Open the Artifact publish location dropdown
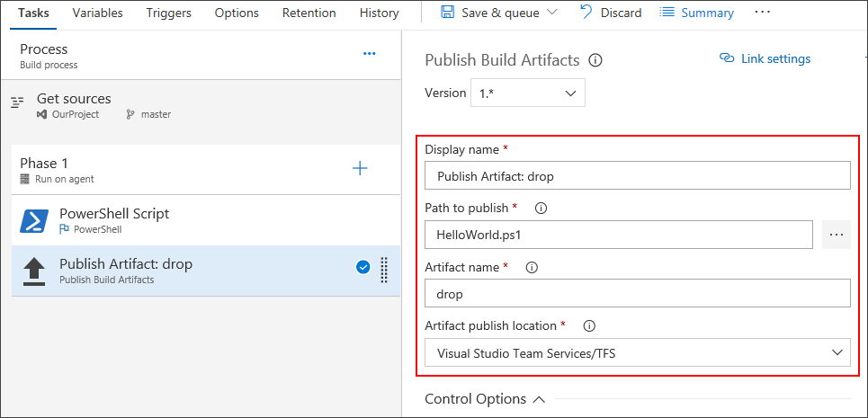Image resolution: width=868 pixels, height=418 pixels. [x=837, y=352]
